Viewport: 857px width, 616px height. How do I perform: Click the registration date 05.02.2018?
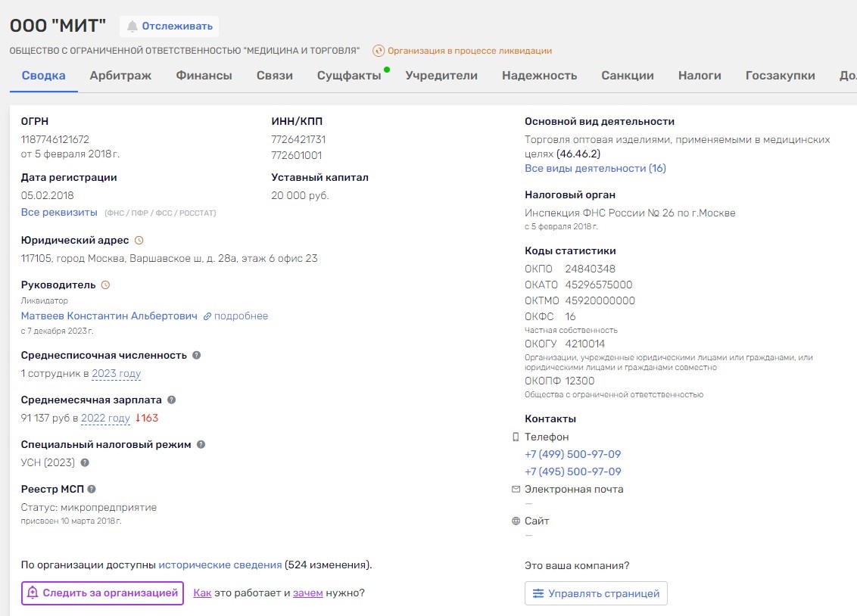(x=47, y=195)
